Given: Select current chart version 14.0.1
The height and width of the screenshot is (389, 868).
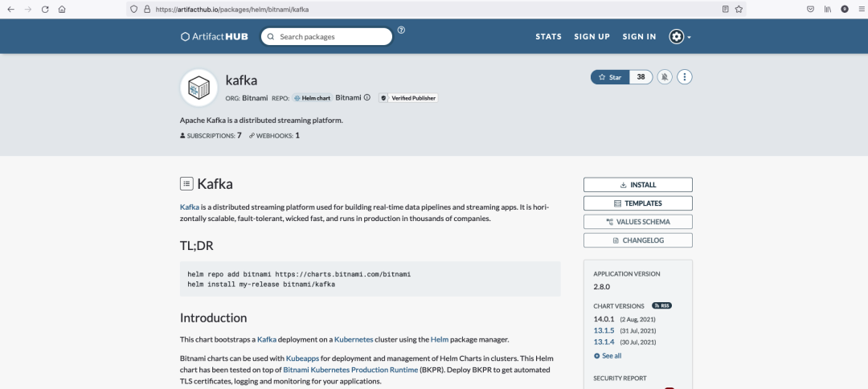Looking at the screenshot, I should tap(604, 319).
